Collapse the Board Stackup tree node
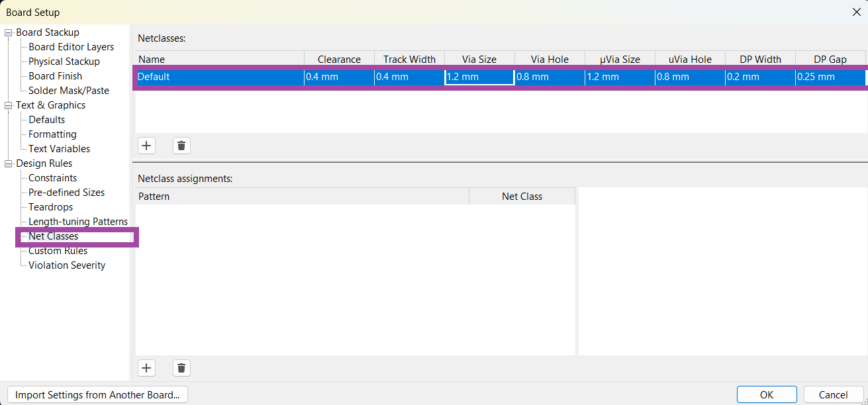868x405 pixels. point(9,32)
